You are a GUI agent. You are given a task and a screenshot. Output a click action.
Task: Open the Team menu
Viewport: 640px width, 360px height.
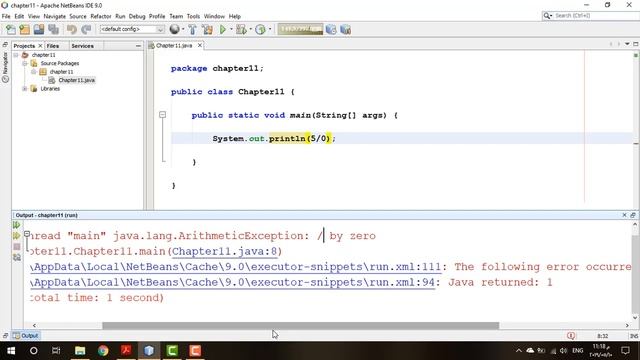[176, 16]
